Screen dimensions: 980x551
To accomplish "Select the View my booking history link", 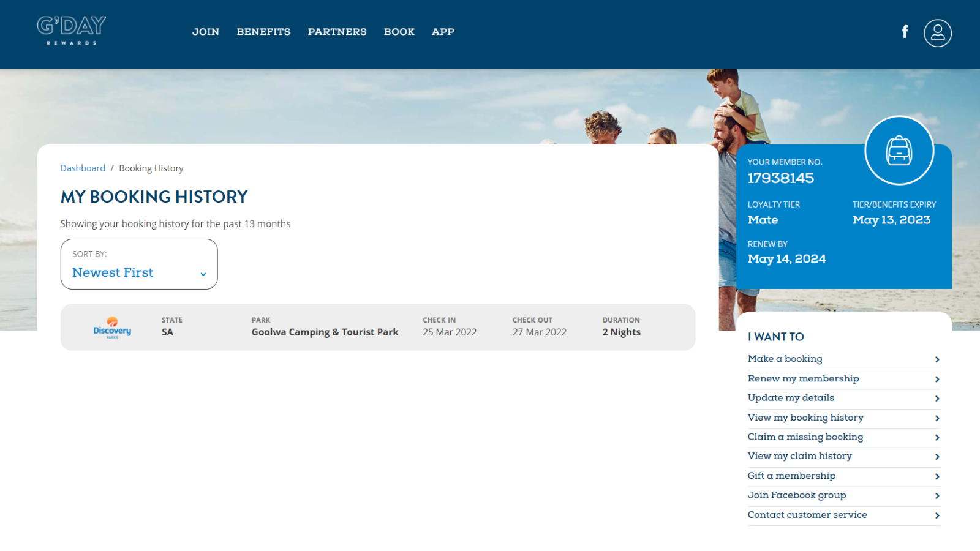I will click(805, 418).
